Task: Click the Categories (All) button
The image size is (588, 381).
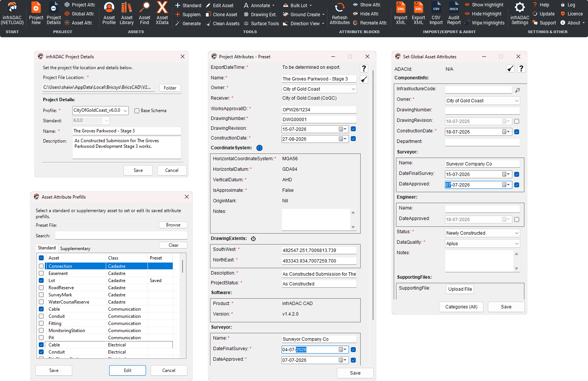Action: 461,307
